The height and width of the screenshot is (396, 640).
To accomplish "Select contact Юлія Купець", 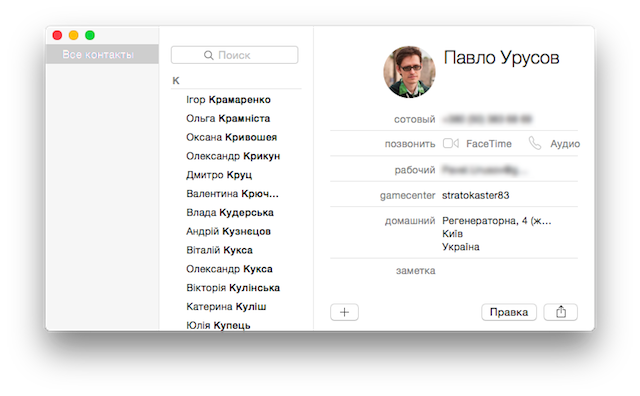I will point(218,325).
